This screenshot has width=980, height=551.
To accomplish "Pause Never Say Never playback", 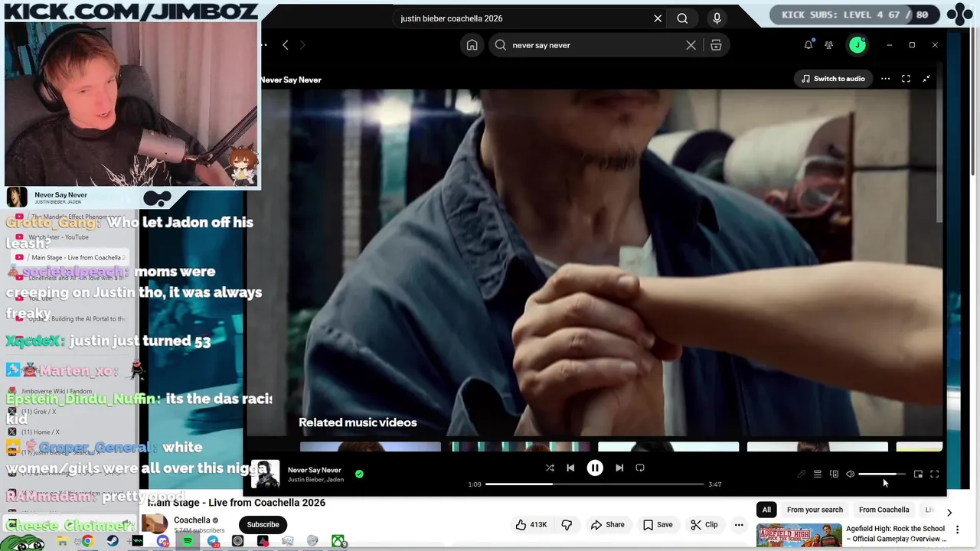I will pos(595,468).
